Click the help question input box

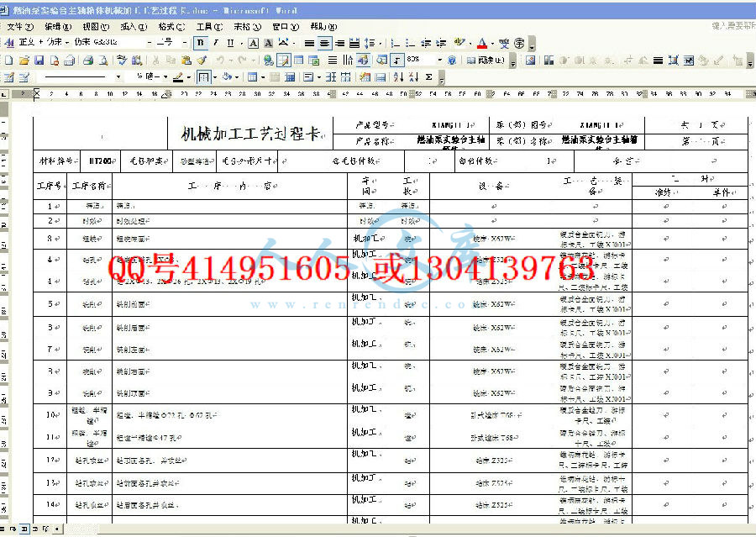click(732, 26)
